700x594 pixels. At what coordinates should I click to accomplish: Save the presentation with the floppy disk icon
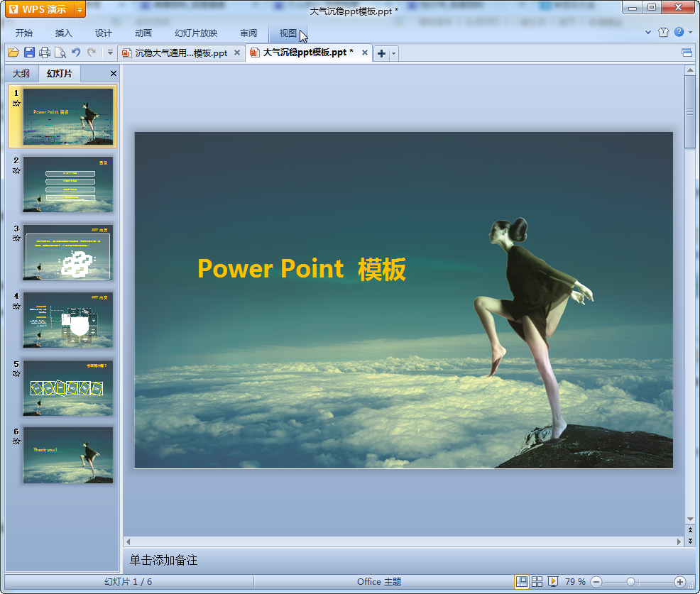click(29, 53)
